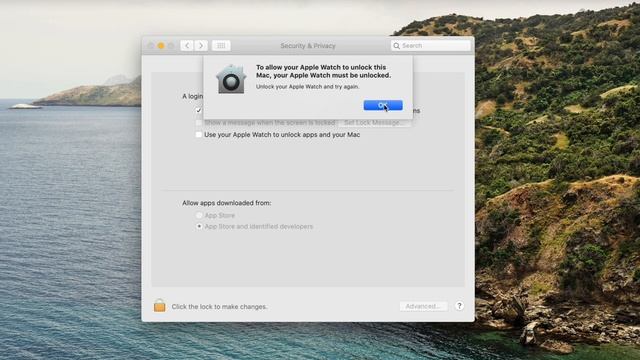Show all preferences grid icon
Viewport: 640px width, 360px height.
(x=221, y=45)
